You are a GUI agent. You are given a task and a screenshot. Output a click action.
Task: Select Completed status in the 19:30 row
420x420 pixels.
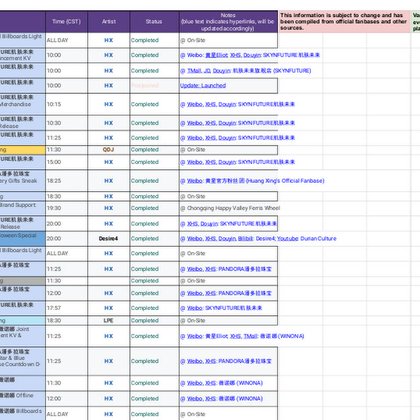154,208
